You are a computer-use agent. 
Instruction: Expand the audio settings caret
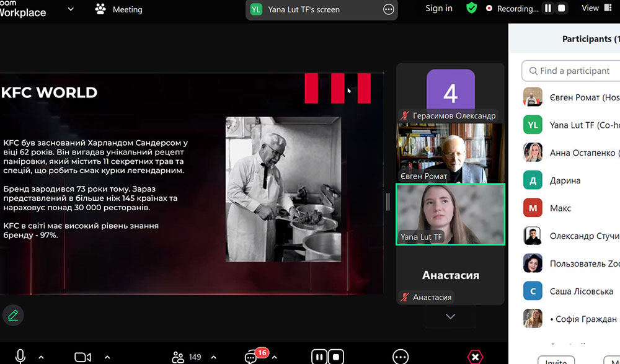[41, 357]
